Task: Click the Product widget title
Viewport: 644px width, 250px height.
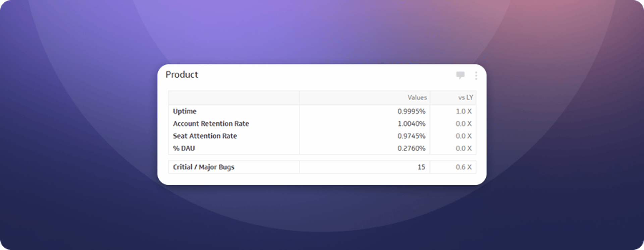Action: 182,75
